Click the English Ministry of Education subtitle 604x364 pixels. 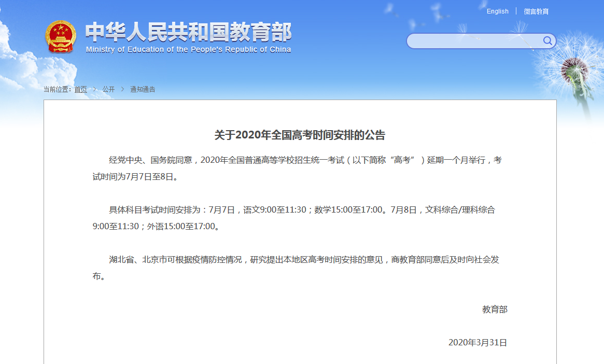188,50
